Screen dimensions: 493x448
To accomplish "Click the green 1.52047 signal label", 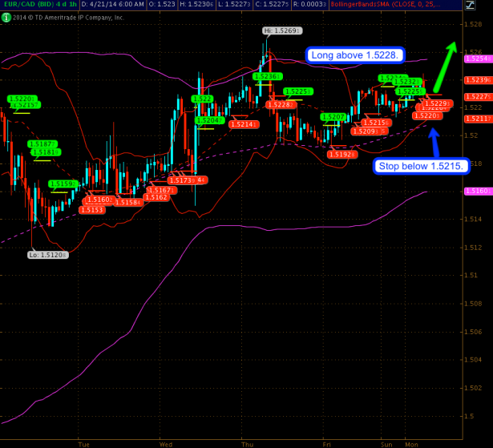I will pyautogui.click(x=210, y=120).
